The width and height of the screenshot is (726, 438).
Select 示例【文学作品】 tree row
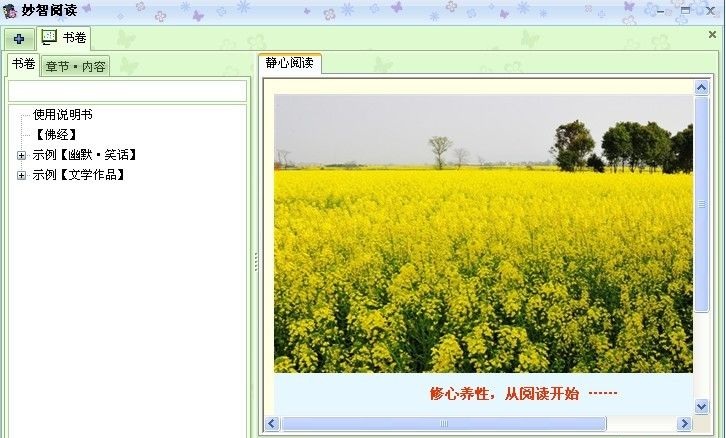click(x=79, y=175)
